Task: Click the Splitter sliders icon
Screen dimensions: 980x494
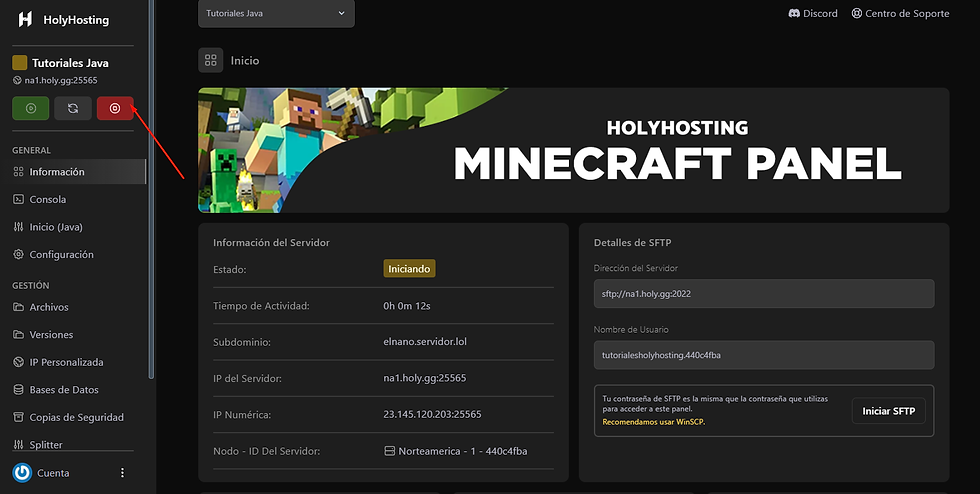Action: point(19,444)
